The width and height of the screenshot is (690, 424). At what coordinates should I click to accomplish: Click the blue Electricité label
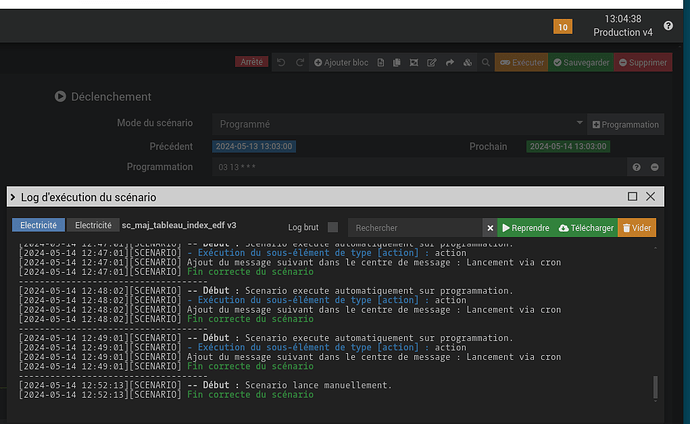click(x=38, y=225)
